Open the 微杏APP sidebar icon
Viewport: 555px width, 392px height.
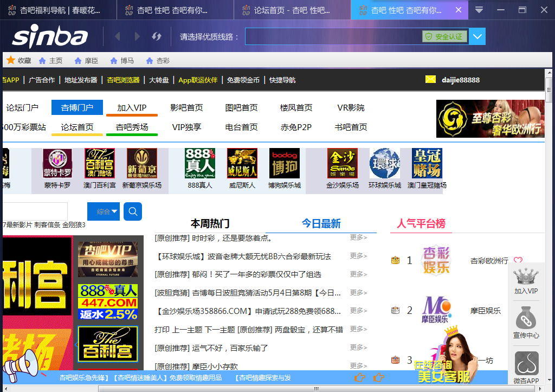526,368
